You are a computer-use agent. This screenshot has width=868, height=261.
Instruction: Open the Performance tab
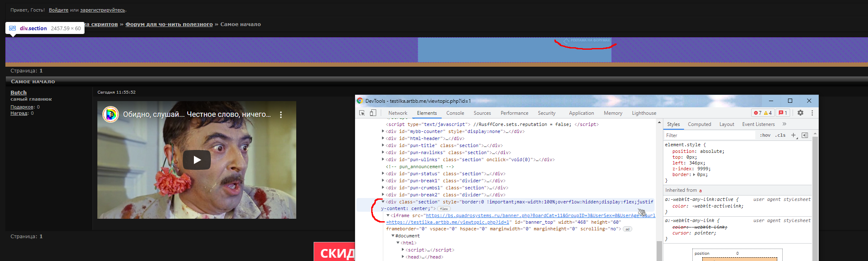(x=514, y=113)
